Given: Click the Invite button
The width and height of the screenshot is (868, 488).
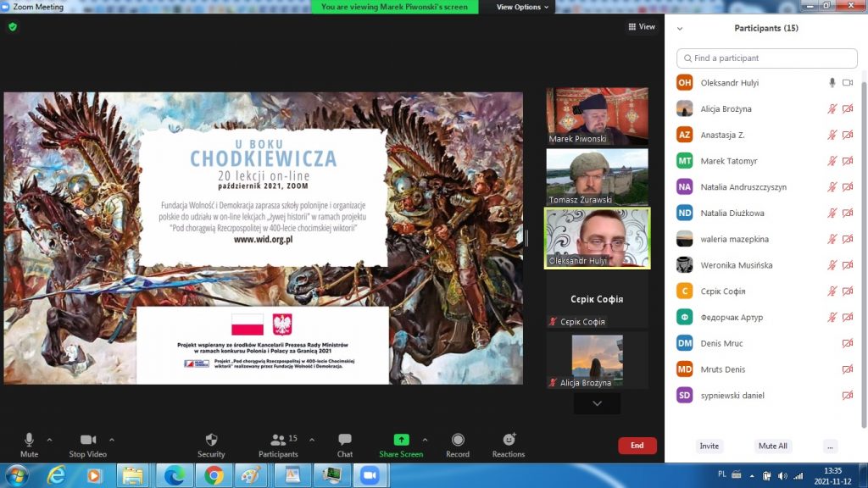Looking at the screenshot, I should 709,446.
